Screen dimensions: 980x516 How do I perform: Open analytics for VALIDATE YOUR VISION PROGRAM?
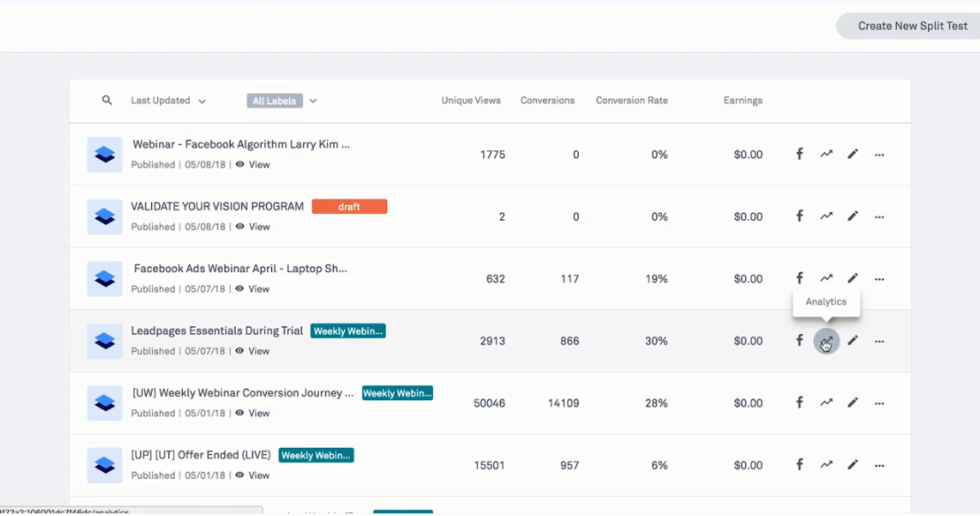point(826,216)
